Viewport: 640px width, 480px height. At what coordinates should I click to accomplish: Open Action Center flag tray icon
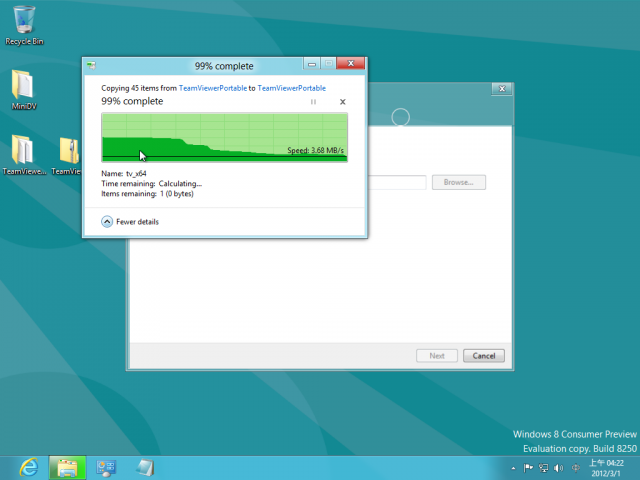click(528, 468)
